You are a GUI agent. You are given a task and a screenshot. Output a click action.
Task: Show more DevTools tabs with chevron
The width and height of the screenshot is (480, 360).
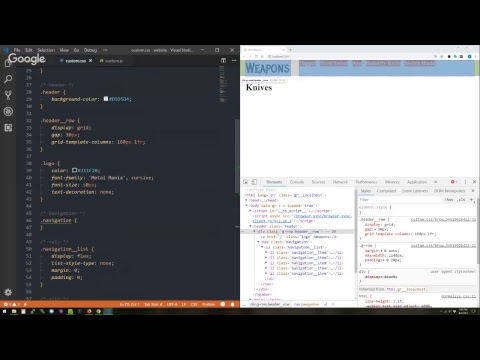435,182
